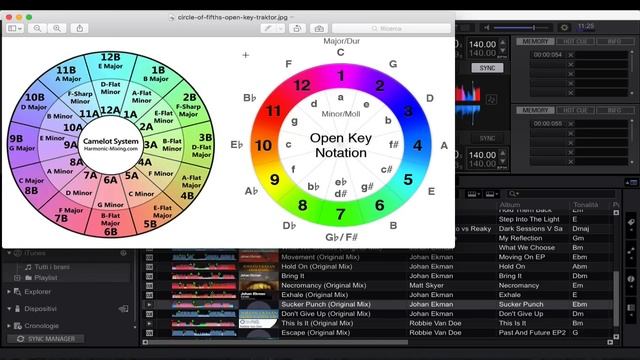Image resolution: width=640 pixels, height=360 pixels.
Task: Open the Share menu in Preview
Action: coord(80,28)
